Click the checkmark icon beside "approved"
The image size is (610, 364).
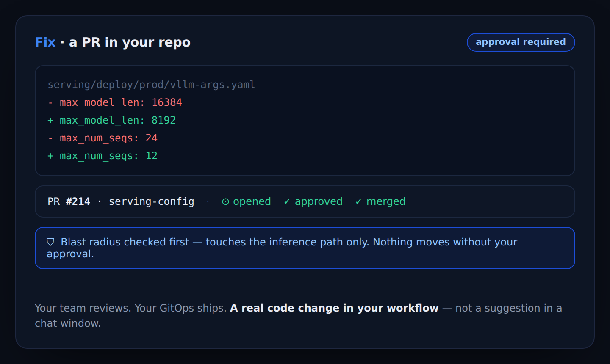tap(287, 202)
